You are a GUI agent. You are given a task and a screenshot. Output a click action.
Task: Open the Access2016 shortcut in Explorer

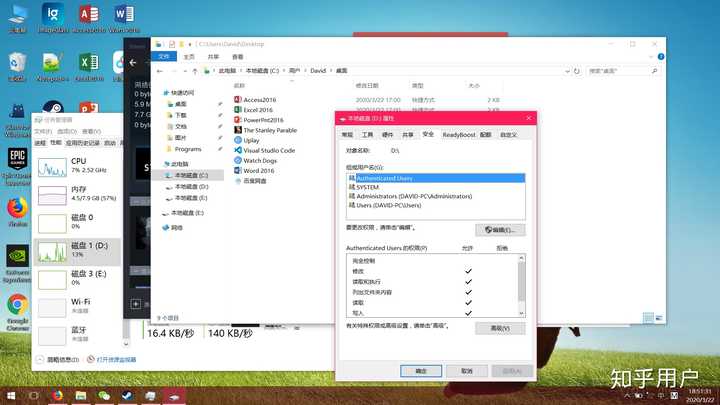255,100
